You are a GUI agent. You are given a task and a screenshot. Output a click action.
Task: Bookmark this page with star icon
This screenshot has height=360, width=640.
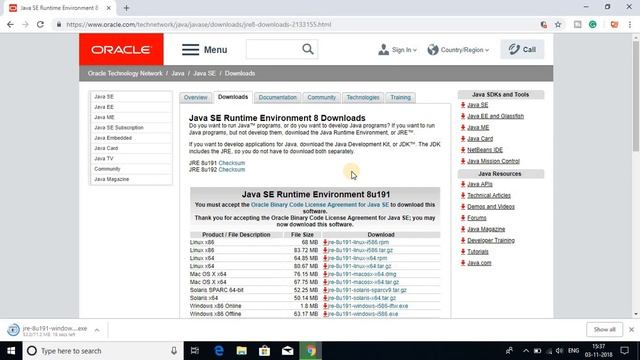point(558,24)
